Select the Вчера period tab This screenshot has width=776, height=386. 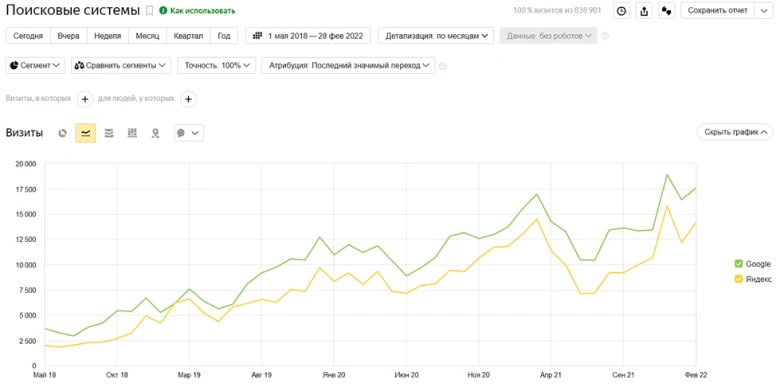pos(68,36)
